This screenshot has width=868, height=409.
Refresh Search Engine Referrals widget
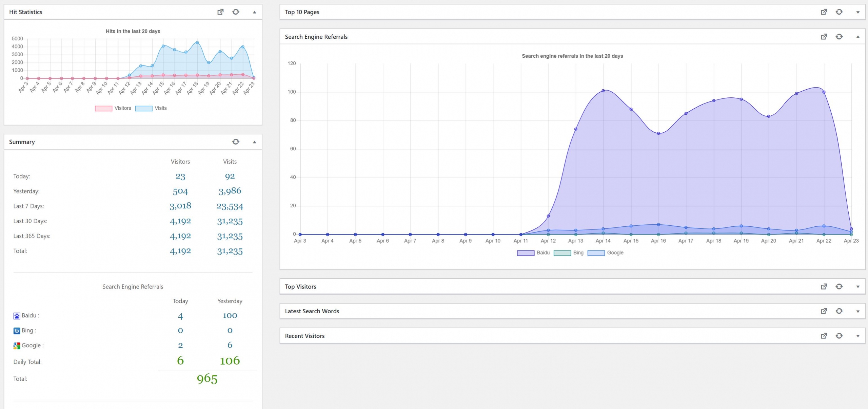point(839,37)
